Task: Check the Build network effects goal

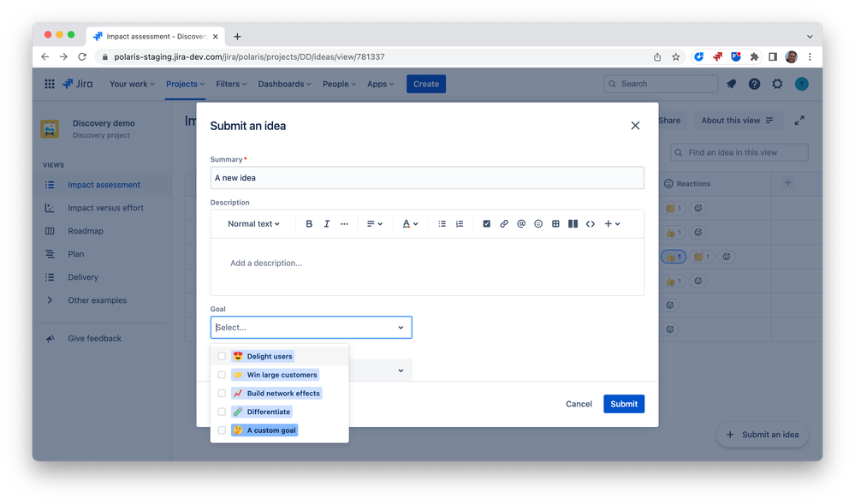Action: point(222,393)
